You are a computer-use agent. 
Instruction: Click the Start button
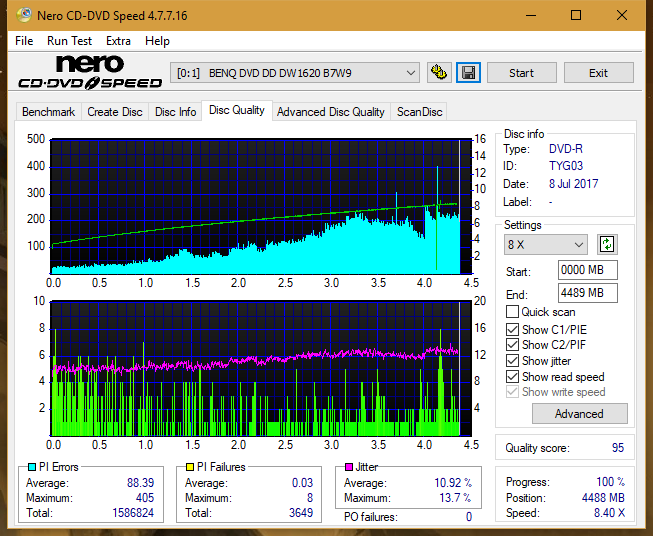click(x=521, y=73)
